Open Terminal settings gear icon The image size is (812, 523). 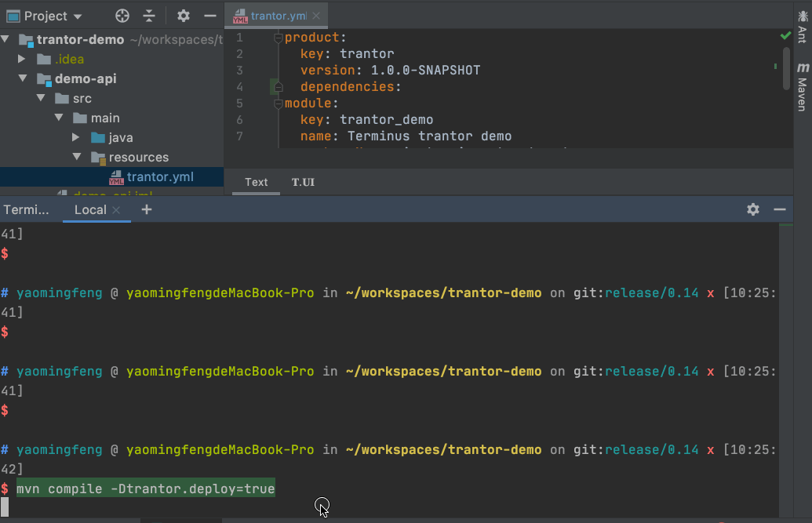752,209
